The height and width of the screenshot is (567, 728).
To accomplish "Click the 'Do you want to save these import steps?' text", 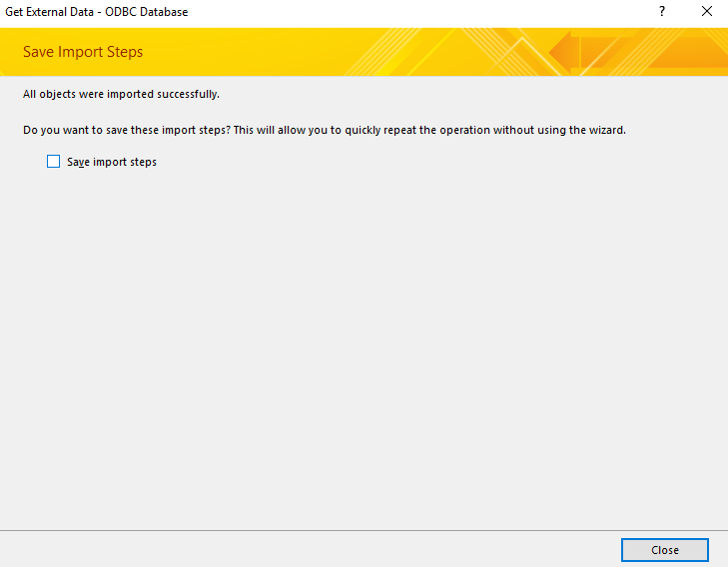I will [127, 130].
